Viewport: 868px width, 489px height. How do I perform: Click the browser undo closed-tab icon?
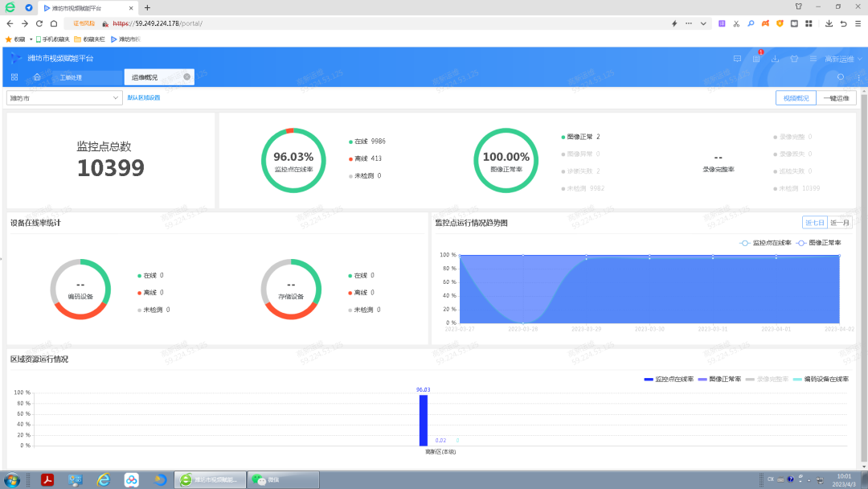pos(843,24)
